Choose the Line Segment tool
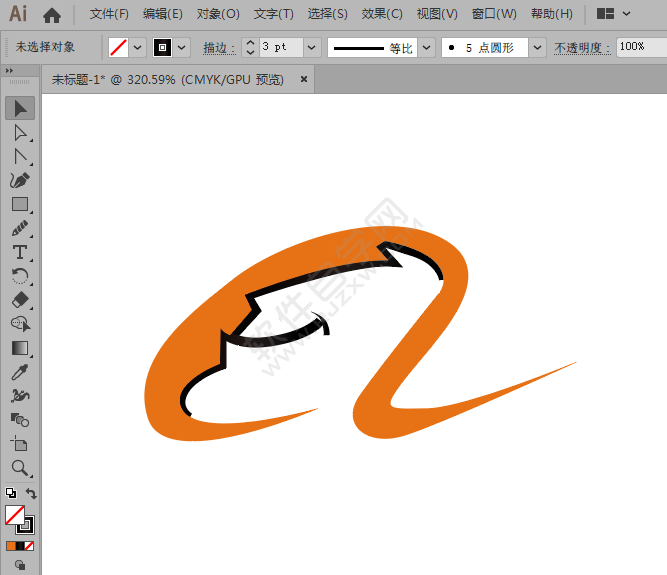The width and height of the screenshot is (667, 575). point(20,157)
